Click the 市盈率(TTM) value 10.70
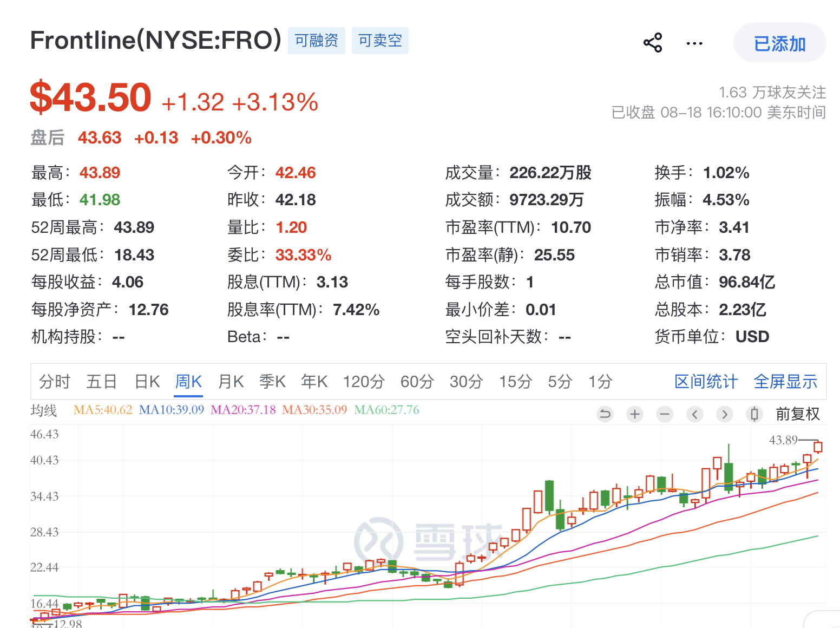The width and height of the screenshot is (840, 628). pyautogui.click(x=571, y=227)
